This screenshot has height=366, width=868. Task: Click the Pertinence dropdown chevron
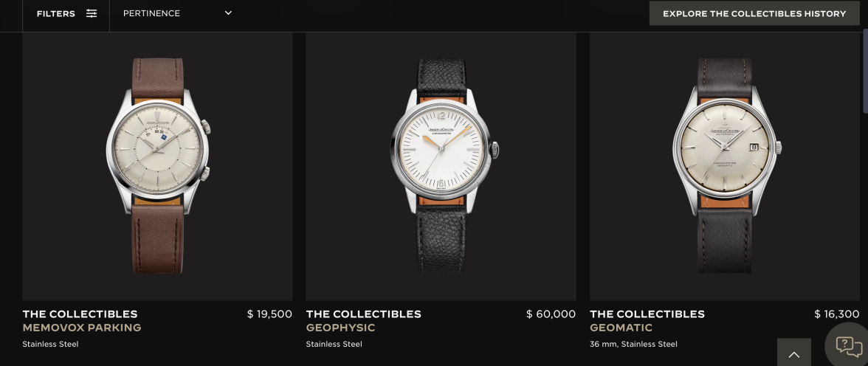click(228, 13)
